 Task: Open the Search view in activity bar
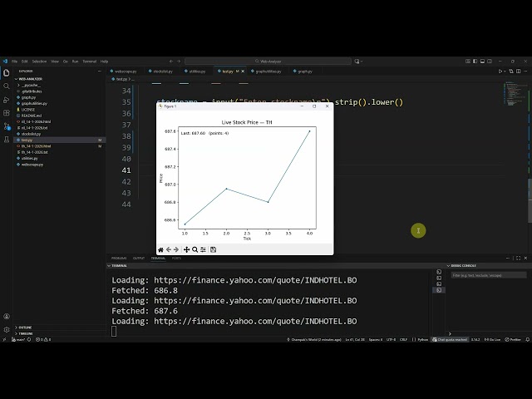click(6, 86)
